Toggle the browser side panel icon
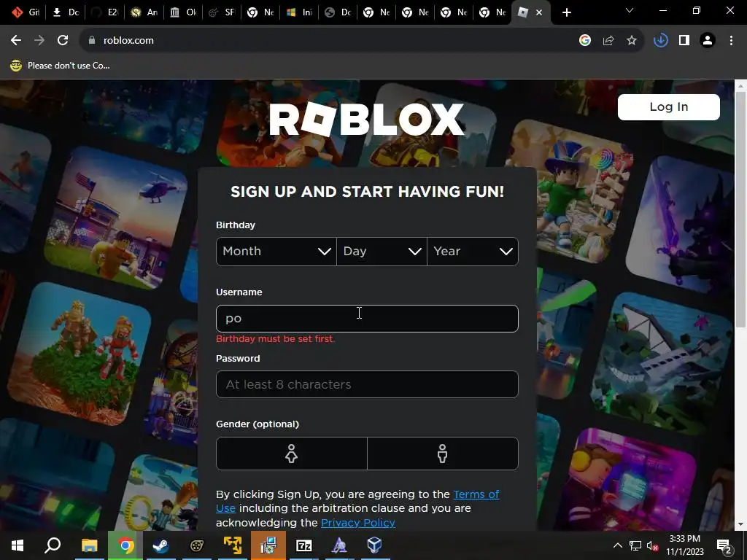Viewport: 747px width, 560px height. coord(684,41)
